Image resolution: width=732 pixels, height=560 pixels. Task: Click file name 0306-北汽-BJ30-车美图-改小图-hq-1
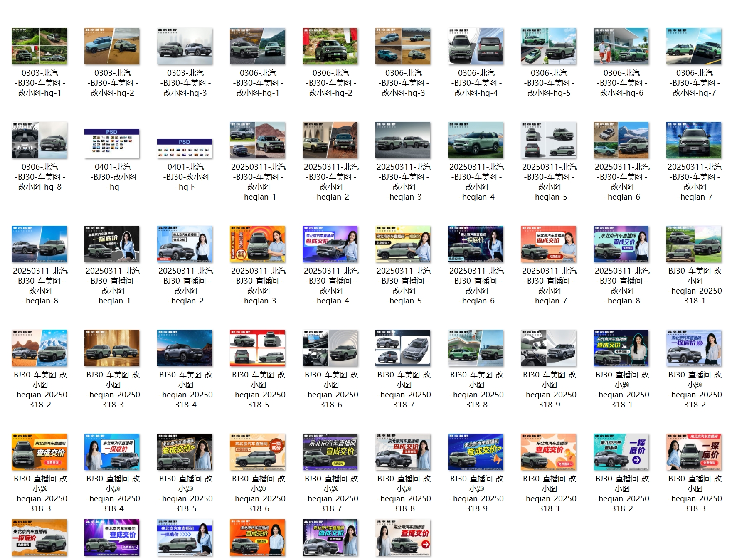(x=258, y=83)
